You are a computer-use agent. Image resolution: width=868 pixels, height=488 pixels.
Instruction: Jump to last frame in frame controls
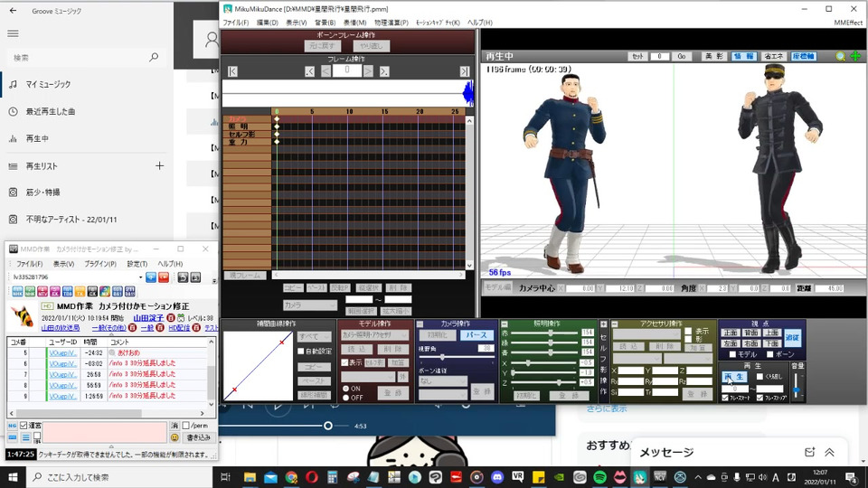pyautogui.click(x=465, y=71)
